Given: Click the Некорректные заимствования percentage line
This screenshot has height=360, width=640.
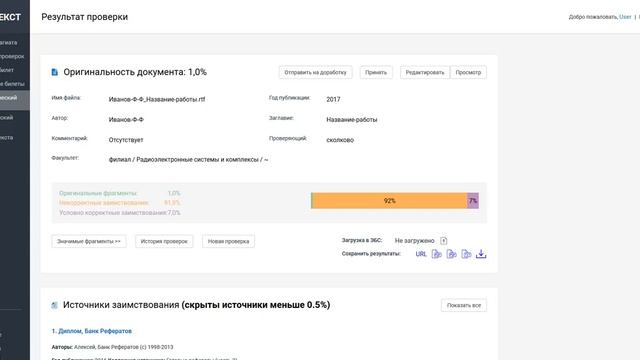Looking at the screenshot, I should (x=120, y=203).
